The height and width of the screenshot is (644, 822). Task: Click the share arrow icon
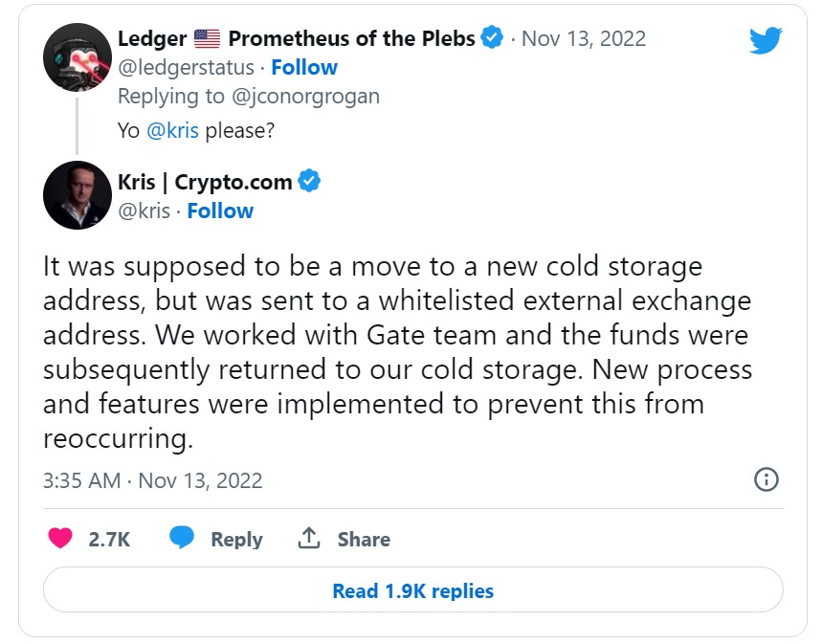click(308, 539)
